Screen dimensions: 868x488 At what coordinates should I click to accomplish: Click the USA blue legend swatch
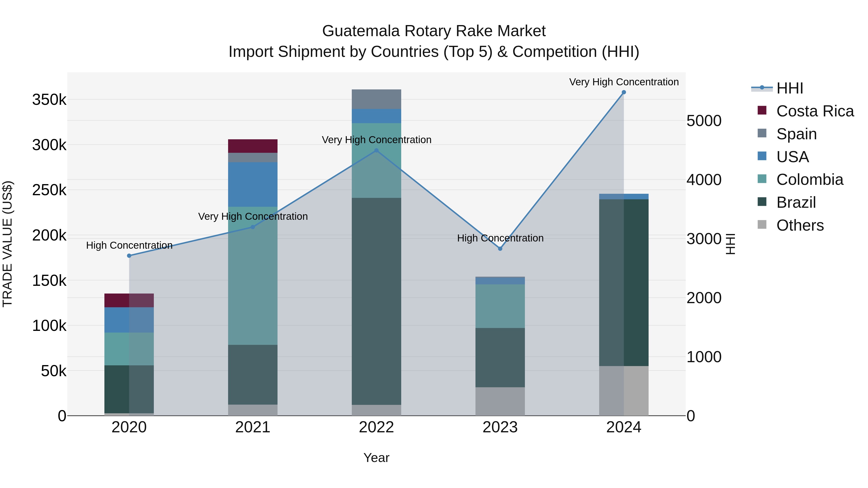click(x=762, y=156)
